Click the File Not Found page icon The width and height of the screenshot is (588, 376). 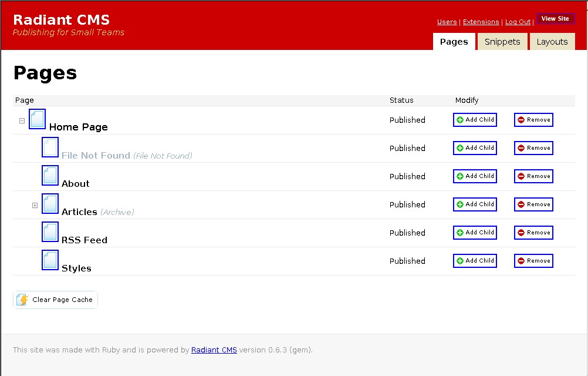pyautogui.click(x=50, y=147)
